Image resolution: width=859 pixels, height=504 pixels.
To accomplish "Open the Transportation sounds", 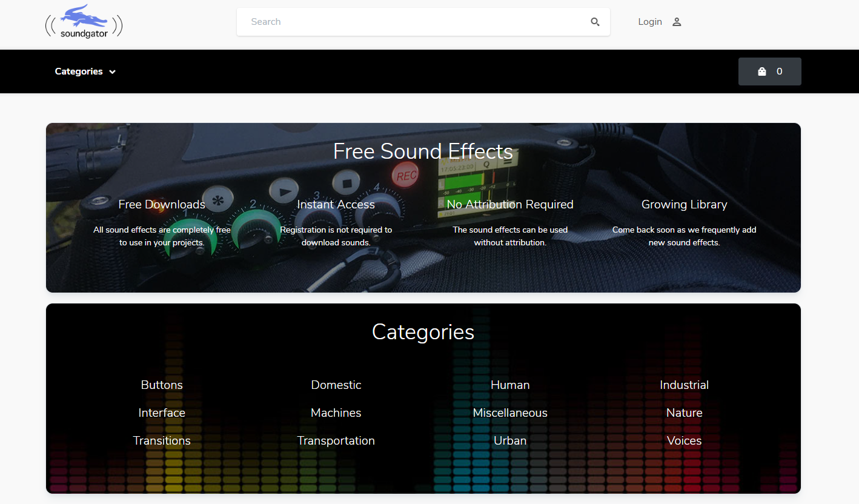I will coord(336,440).
